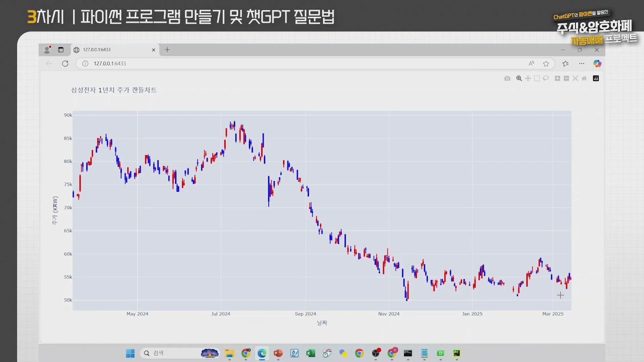Screen dimensions: 644x362
Task: Open Notepad from the taskbar
Action: pos(424,353)
